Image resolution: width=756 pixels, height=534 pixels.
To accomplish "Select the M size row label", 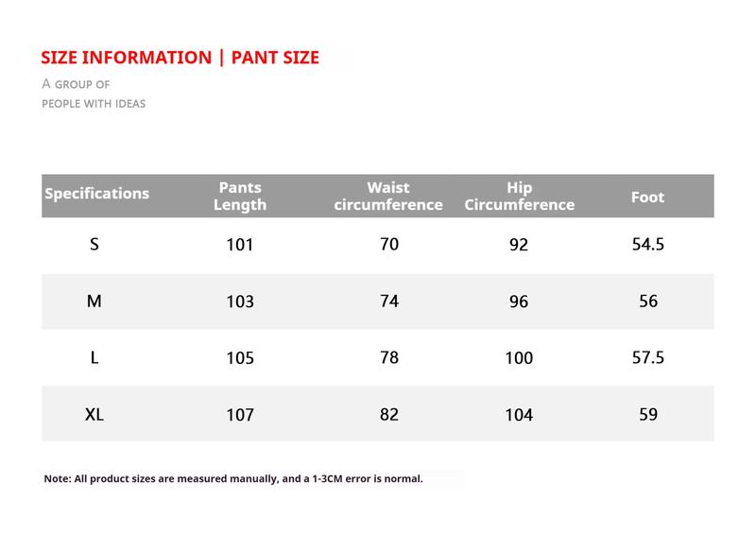I will pyautogui.click(x=94, y=301).
